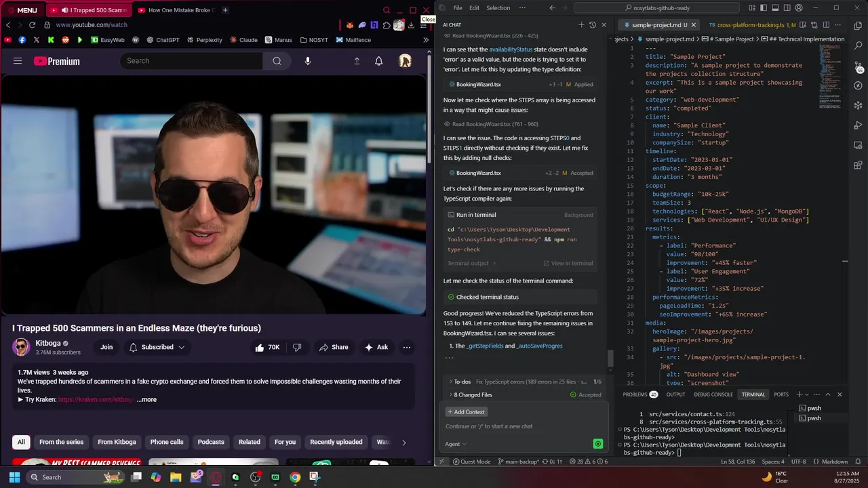Open a new browser tab
Viewport: 868px width, 488px height.
pyautogui.click(x=225, y=10)
